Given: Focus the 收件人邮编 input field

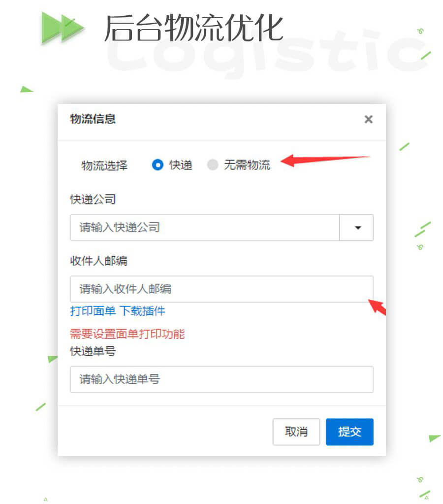Looking at the screenshot, I should point(221,289).
